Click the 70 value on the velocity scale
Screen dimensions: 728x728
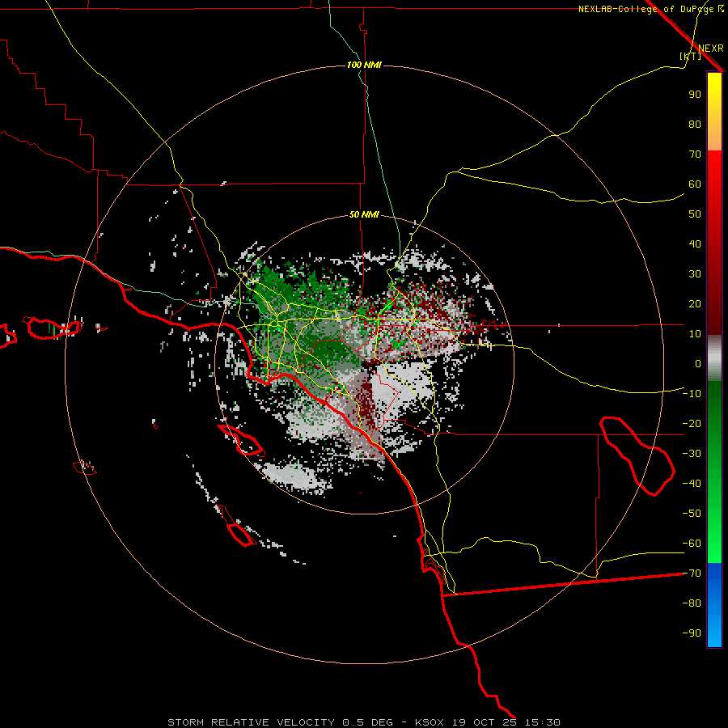[695, 154]
